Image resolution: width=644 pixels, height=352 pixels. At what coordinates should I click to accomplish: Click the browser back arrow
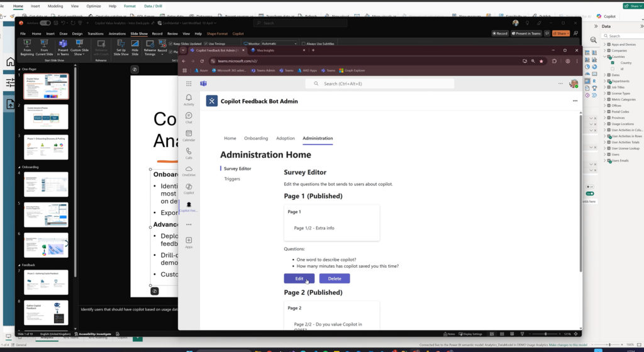(x=184, y=61)
